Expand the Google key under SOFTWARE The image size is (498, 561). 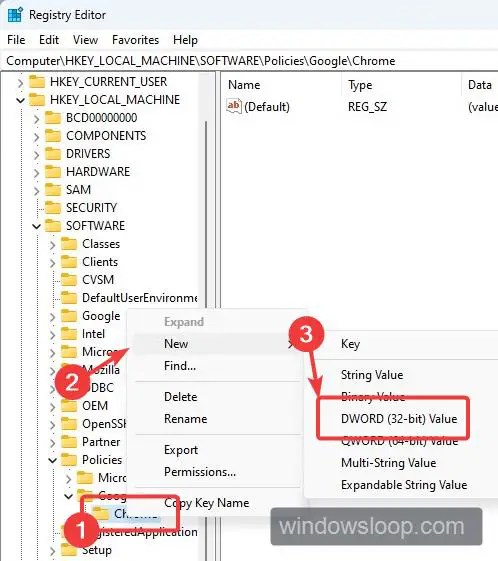pyautogui.click(x=52, y=317)
